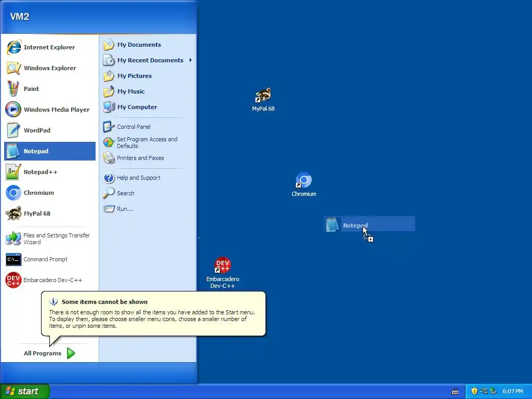Click the 'Some items cannot be shown' balloon

153,313
